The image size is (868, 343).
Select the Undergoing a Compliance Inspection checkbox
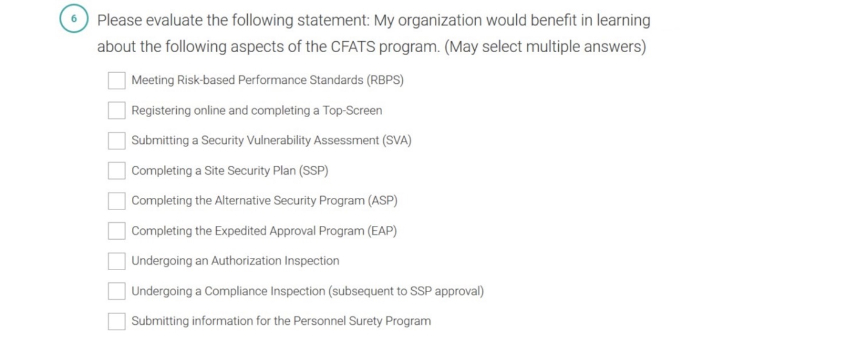coord(117,291)
